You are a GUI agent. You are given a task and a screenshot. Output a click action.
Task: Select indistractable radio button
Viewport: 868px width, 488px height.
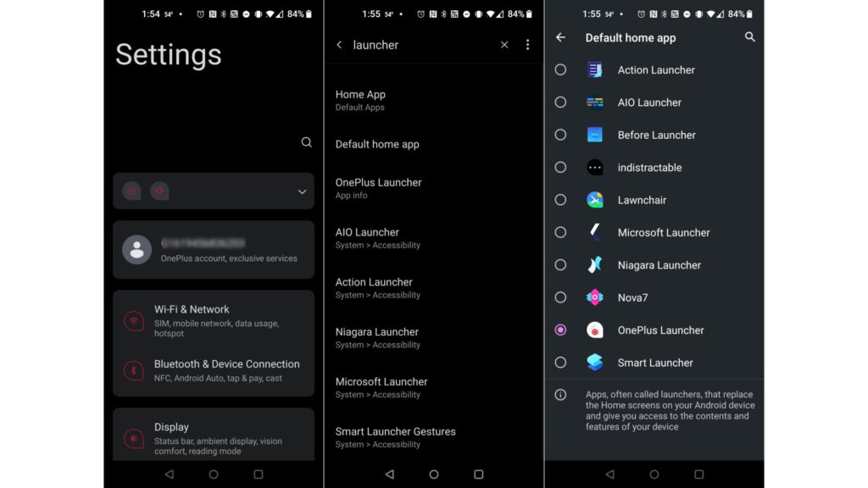click(560, 167)
